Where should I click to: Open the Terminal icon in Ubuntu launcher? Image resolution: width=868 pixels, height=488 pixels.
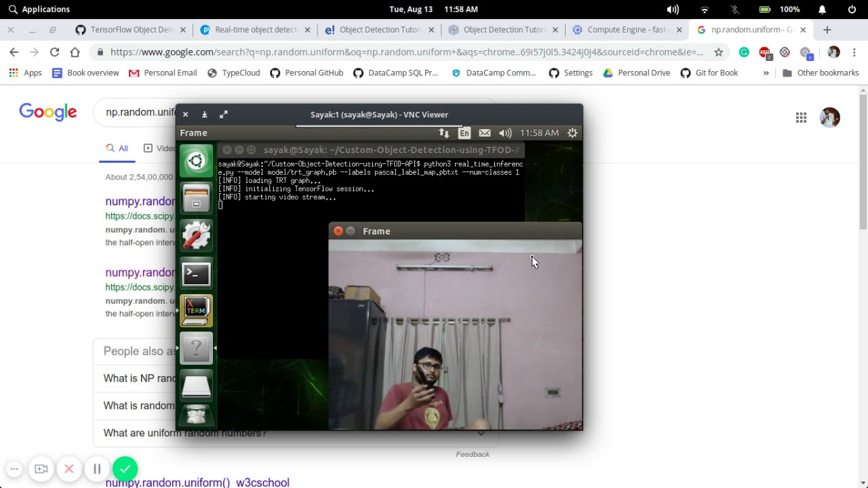coord(196,274)
